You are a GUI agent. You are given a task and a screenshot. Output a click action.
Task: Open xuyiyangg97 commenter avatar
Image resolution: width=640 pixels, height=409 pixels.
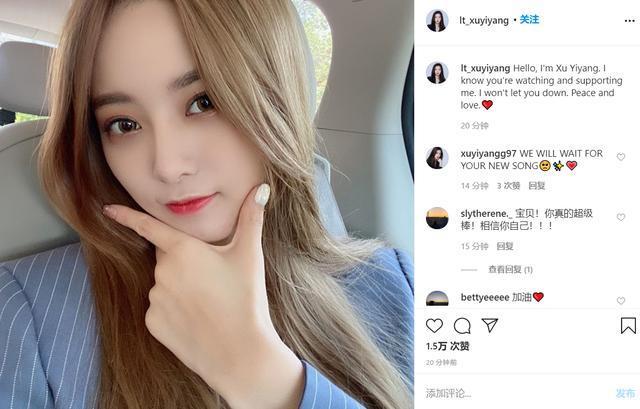point(437,158)
